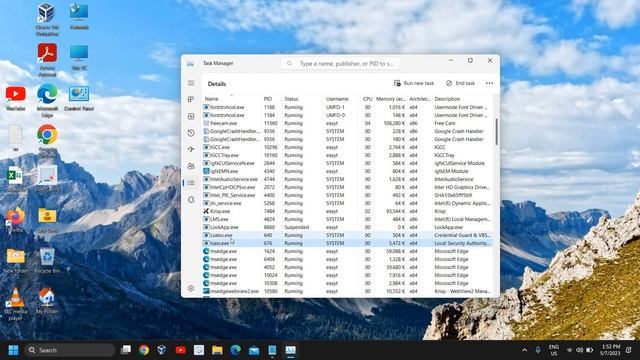This screenshot has width=640, height=360.
Task: Select the lsass.exe process row
Action: point(347,243)
